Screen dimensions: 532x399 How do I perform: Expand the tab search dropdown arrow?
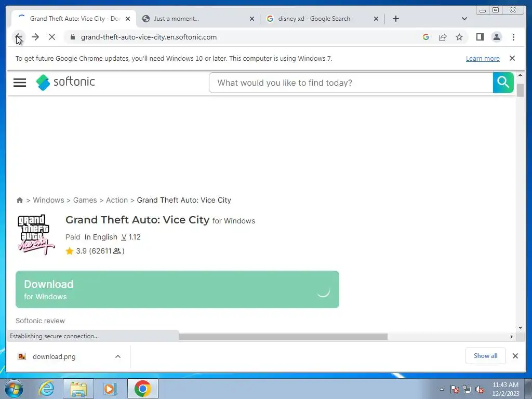(x=464, y=19)
